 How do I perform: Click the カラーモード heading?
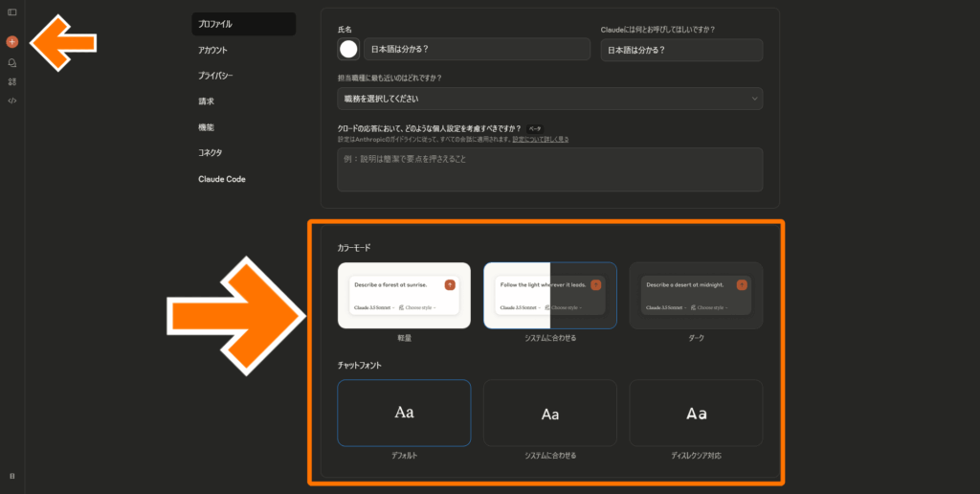(354, 248)
